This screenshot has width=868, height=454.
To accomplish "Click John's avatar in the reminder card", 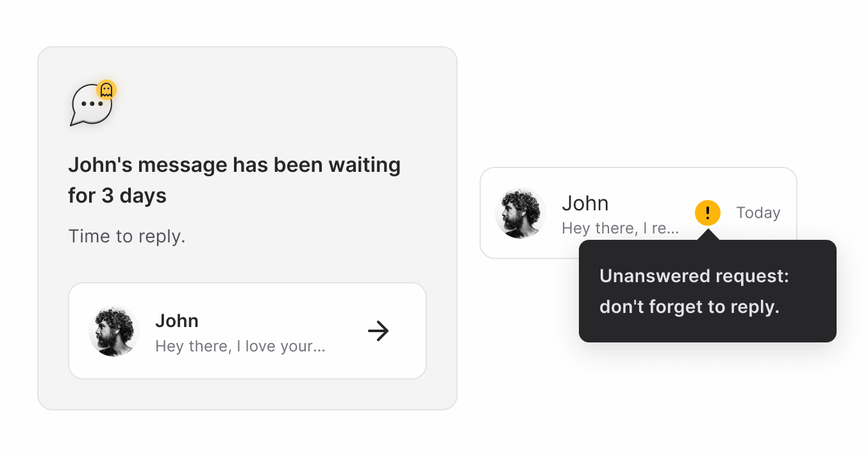I will coord(113,330).
